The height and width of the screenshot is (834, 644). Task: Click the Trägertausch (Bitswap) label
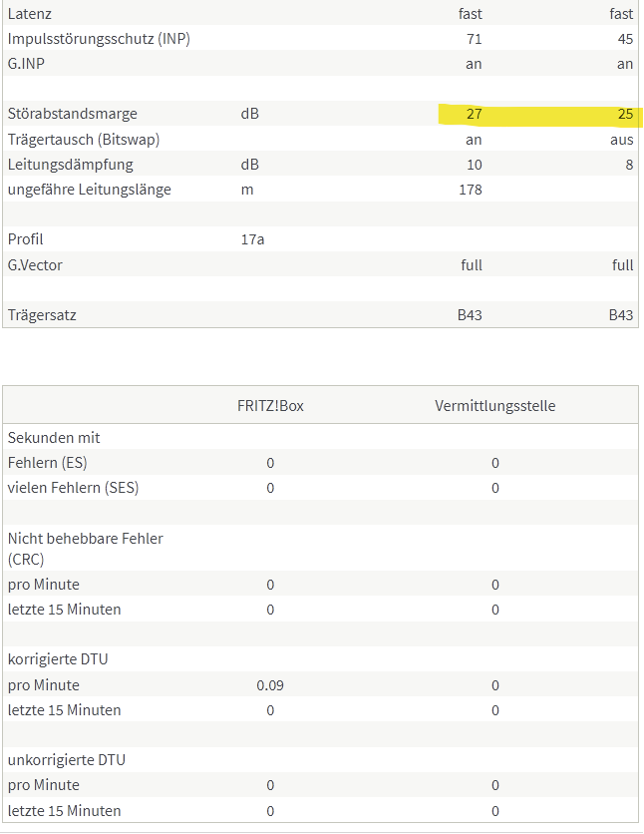(84, 140)
